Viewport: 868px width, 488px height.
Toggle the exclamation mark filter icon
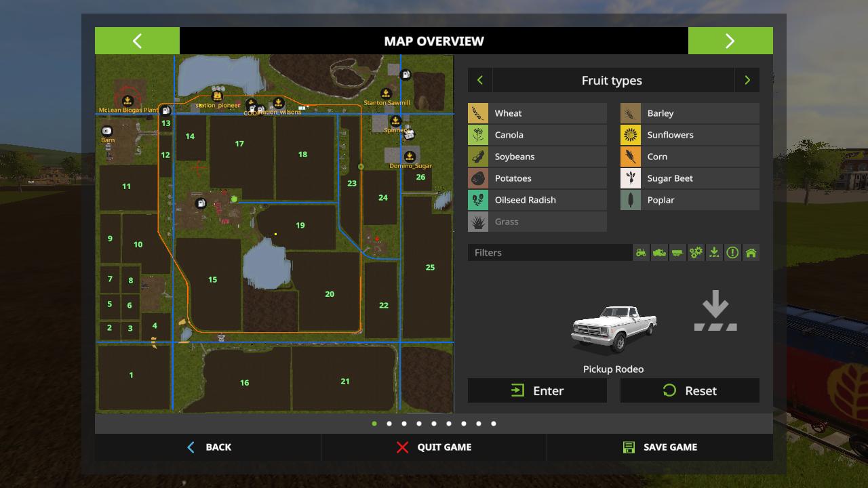click(732, 253)
